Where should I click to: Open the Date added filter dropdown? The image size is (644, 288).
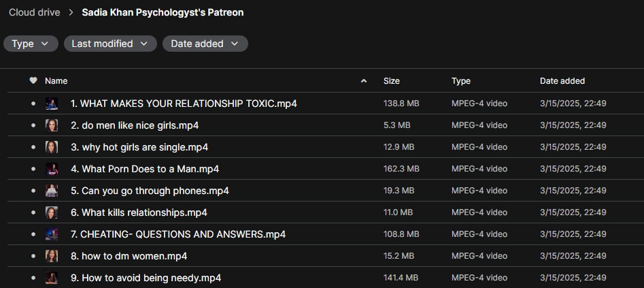click(205, 44)
